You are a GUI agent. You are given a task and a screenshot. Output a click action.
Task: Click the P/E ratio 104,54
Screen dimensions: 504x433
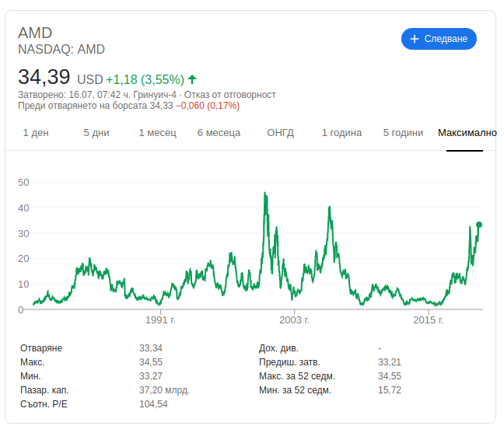point(153,404)
